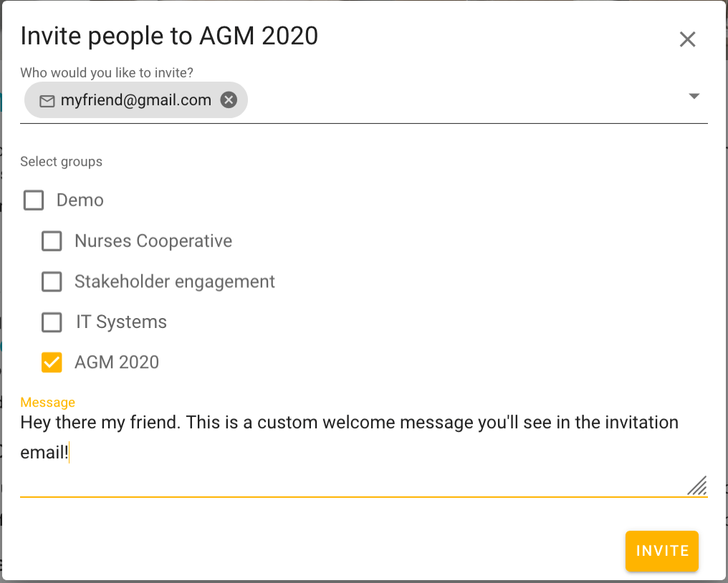Viewport: 728px width, 583px height.
Task: Click the Select groups heading
Action: click(61, 162)
